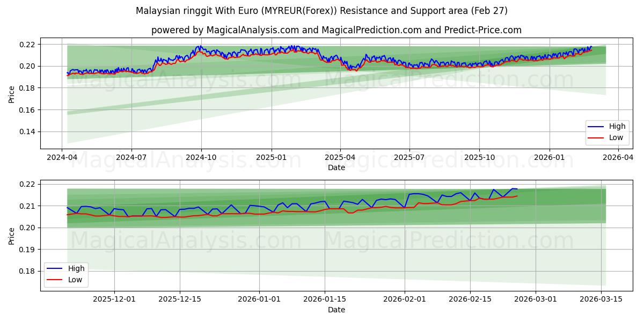Screen dimensions: 644x322
Task: Click the '0.16' tick on the upper y-axis
Action: [28, 110]
